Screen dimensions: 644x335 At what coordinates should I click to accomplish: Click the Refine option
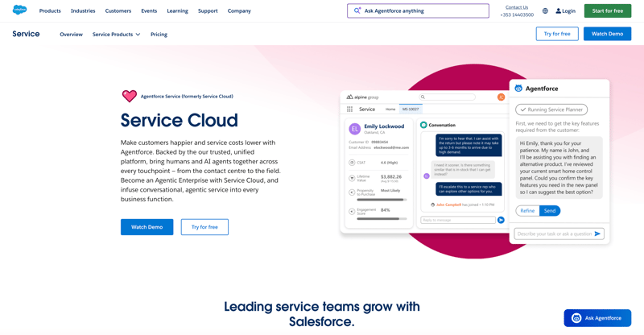(x=527, y=211)
